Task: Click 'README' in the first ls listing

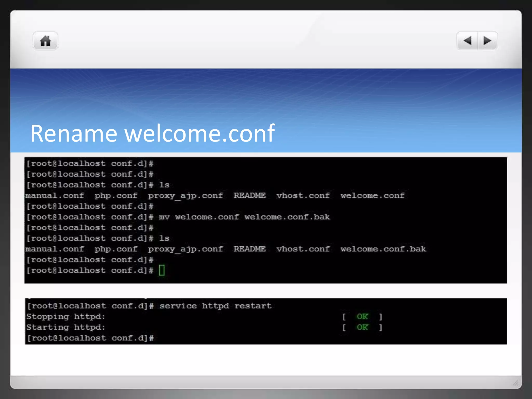Action: 250,195
